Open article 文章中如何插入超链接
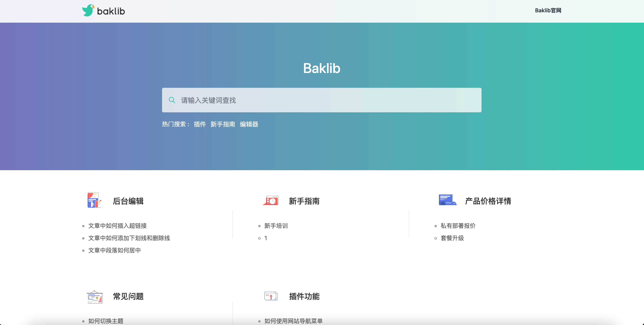 118,226
